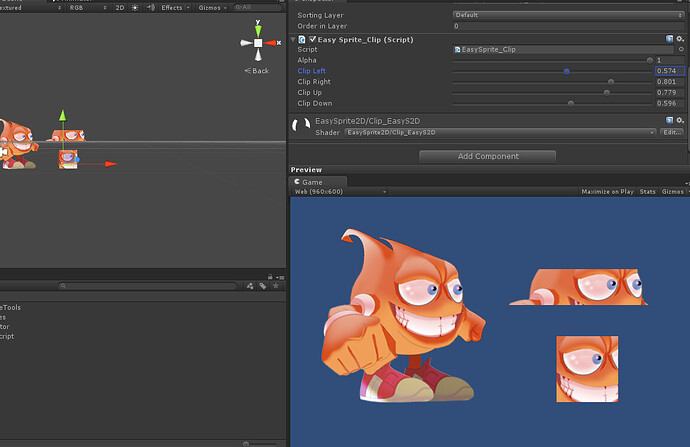Click Project favorites star icon

pyautogui.click(x=274, y=286)
